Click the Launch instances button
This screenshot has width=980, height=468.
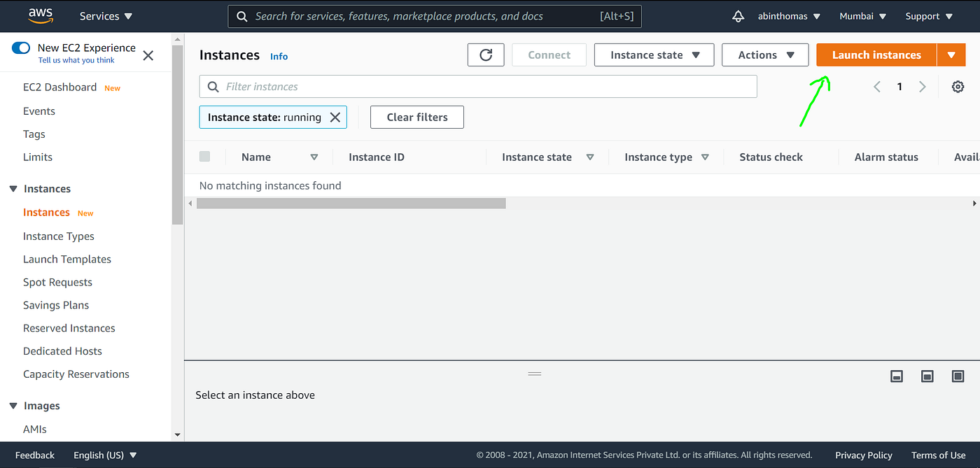[x=875, y=55]
